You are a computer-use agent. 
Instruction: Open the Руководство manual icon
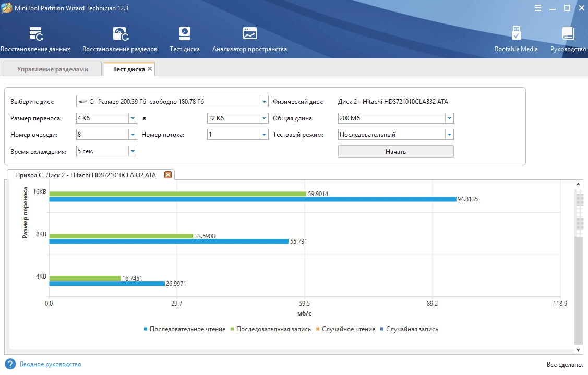pos(568,39)
